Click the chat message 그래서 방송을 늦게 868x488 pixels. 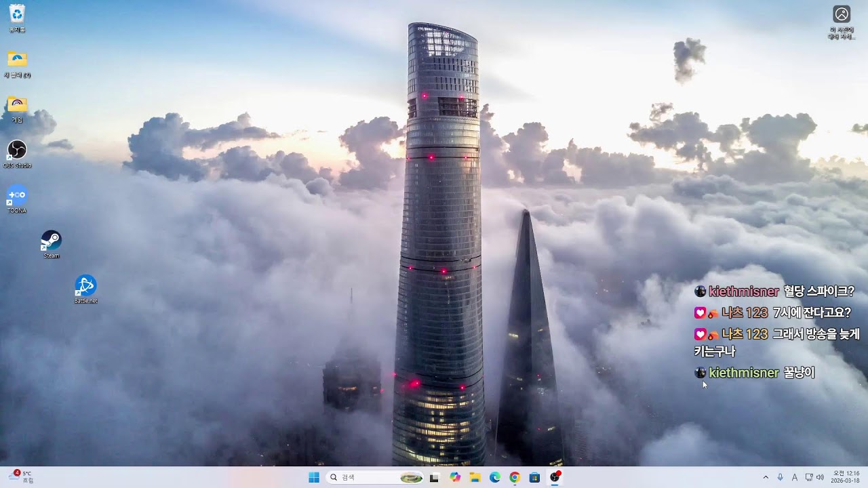pos(816,333)
